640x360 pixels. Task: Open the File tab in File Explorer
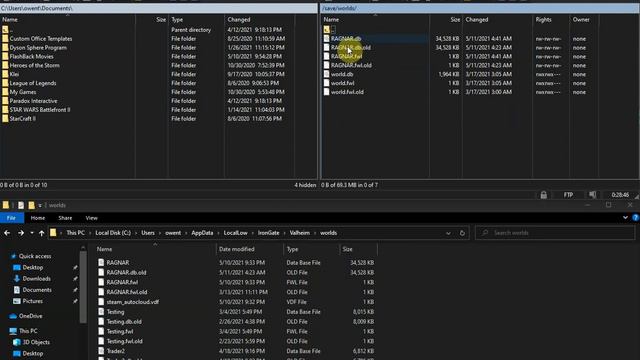(11, 218)
